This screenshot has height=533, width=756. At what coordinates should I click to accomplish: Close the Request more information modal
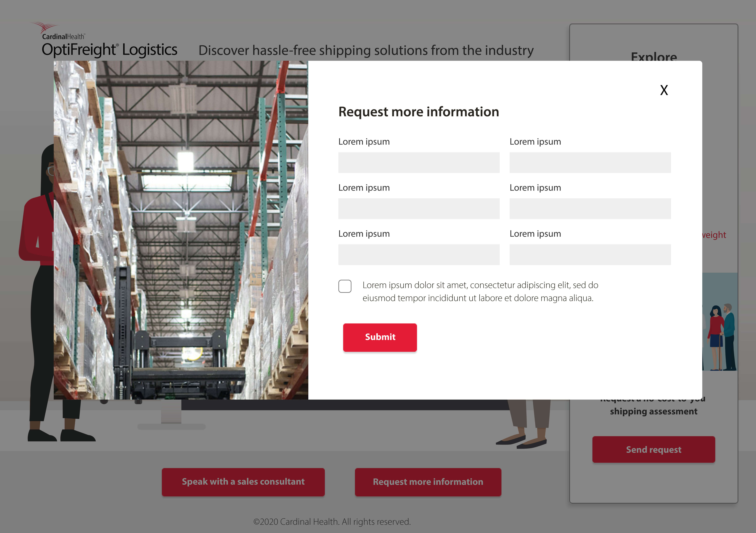coord(664,90)
